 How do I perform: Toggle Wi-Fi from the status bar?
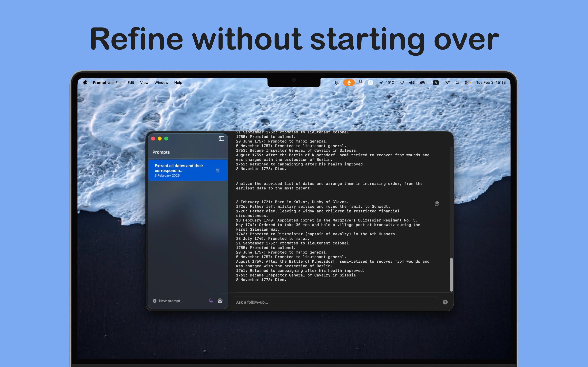(x=447, y=83)
